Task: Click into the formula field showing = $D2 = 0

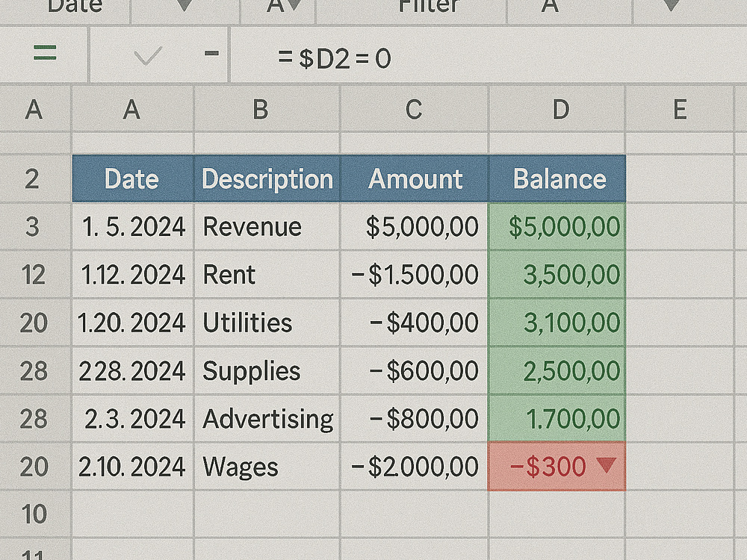Action: pos(489,55)
